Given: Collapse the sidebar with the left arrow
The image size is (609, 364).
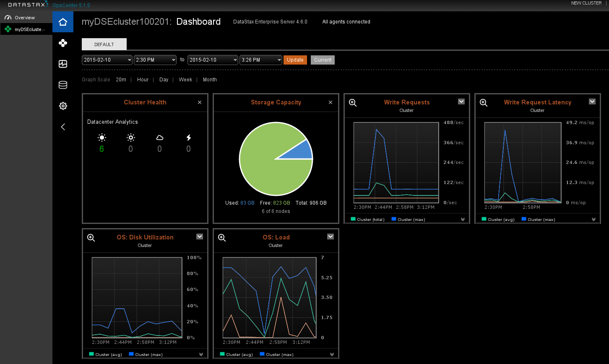Looking at the screenshot, I should pos(63,127).
